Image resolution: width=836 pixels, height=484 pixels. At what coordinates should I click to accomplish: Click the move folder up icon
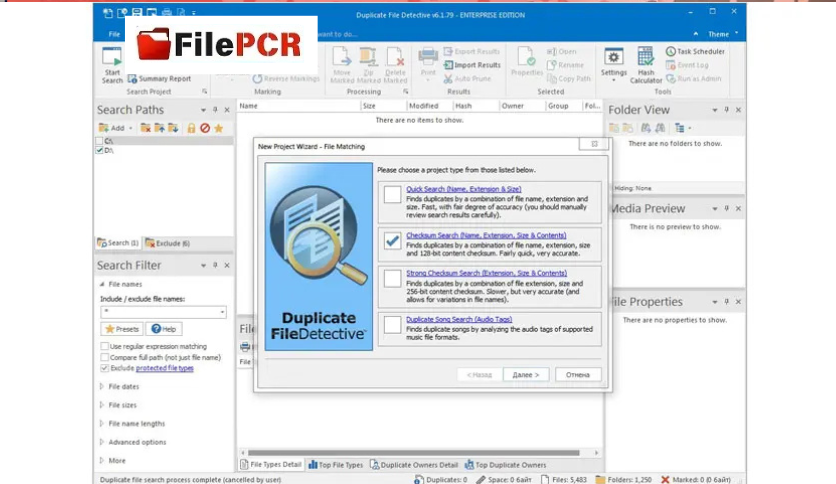tap(159, 128)
